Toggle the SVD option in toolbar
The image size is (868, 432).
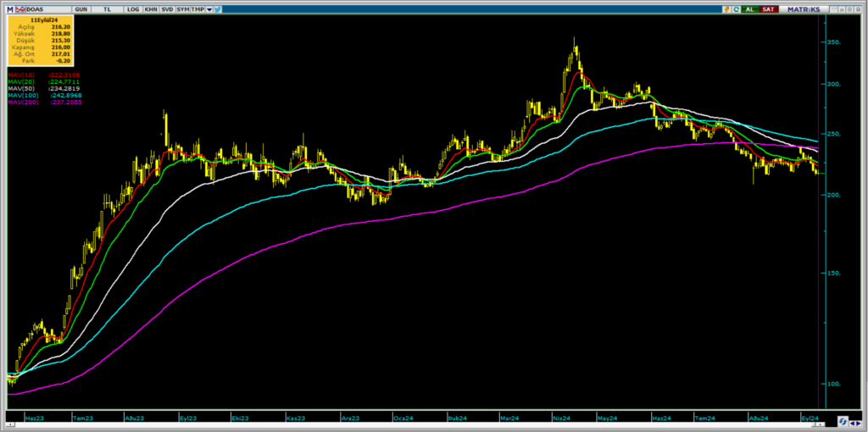[166, 8]
